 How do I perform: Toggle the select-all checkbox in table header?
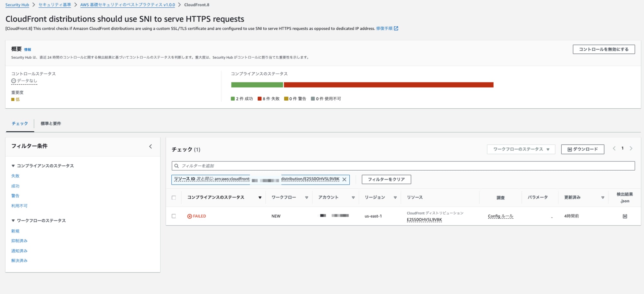coord(174,198)
